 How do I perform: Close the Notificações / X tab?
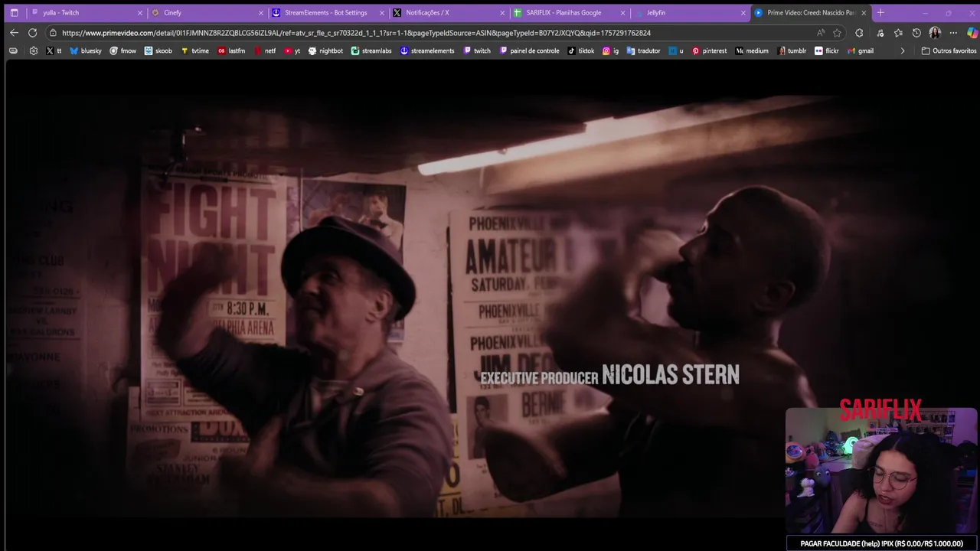(503, 13)
